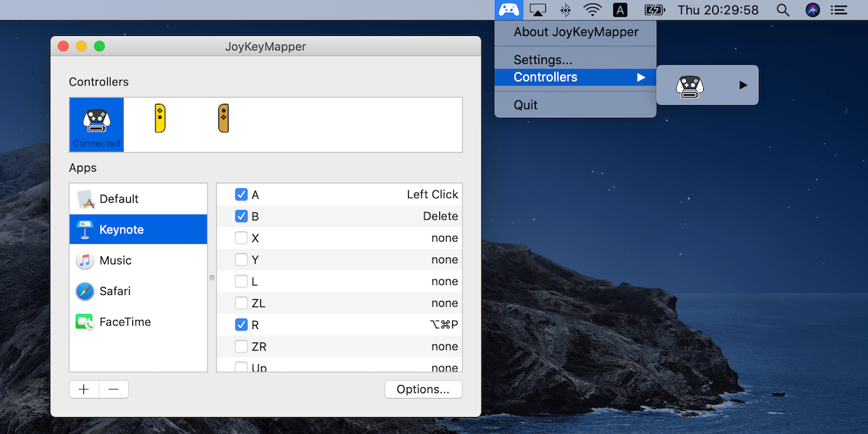The height and width of the screenshot is (434, 868).
Task: Expand the Pro Controller submenu arrow
Action: [x=743, y=85]
